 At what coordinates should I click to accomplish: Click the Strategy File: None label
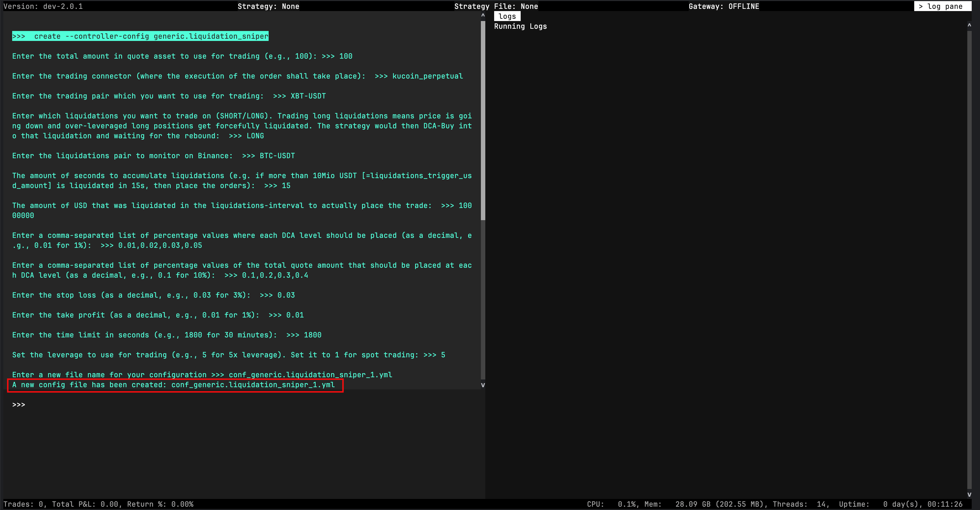coord(496,6)
